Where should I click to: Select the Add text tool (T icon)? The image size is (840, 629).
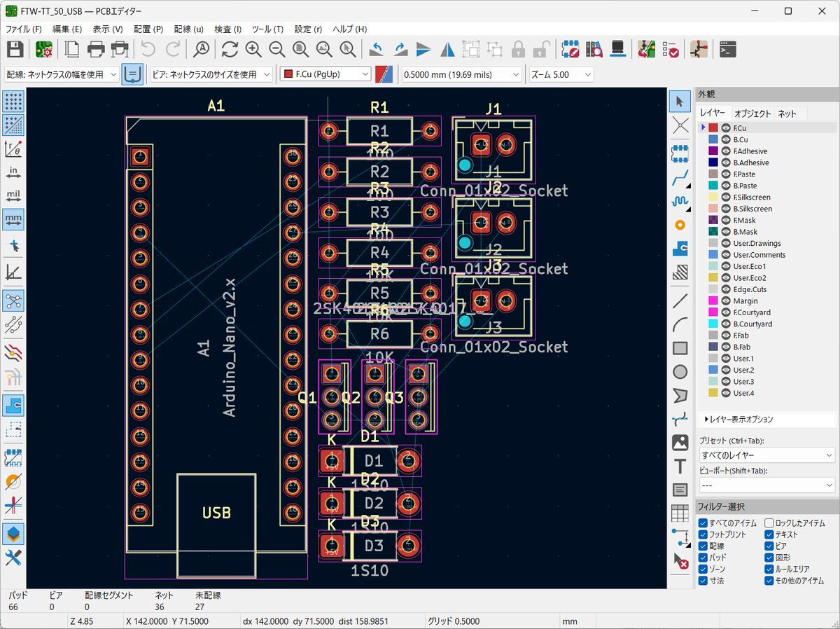pyautogui.click(x=680, y=466)
